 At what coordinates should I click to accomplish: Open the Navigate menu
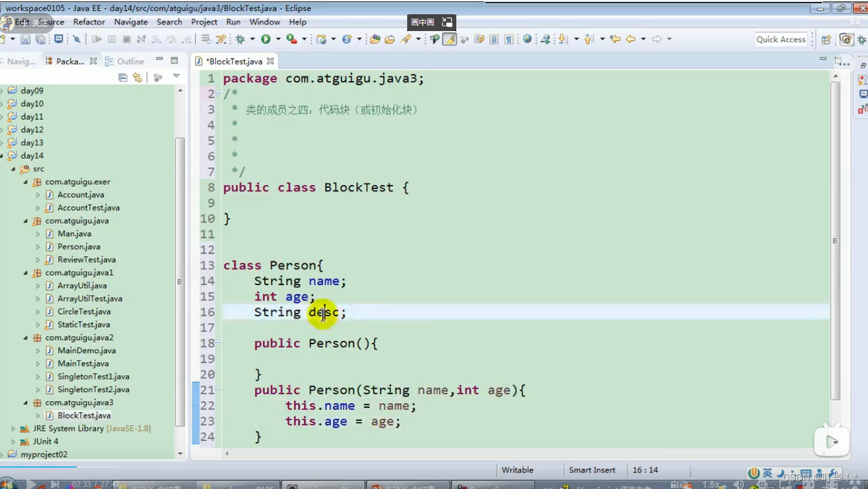(131, 22)
